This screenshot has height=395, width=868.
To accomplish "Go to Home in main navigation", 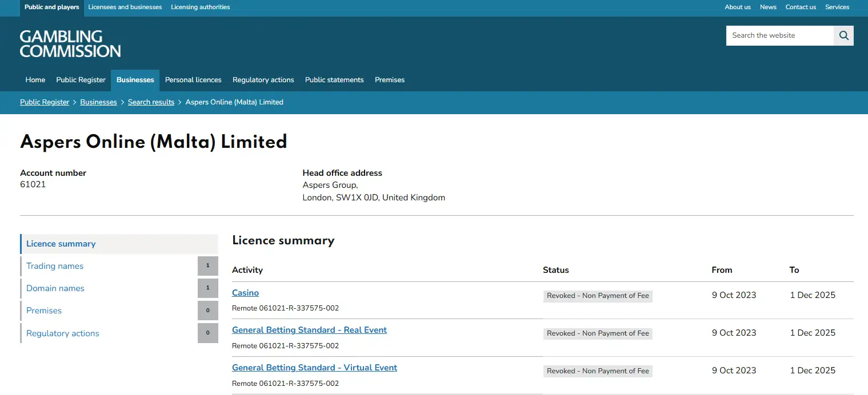I will coord(35,80).
